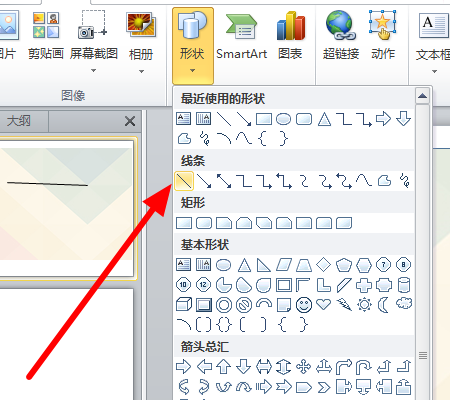Close the slides/outline pane
The height and width of the screenshot is (400, 450).
click(x=130, y=121)
